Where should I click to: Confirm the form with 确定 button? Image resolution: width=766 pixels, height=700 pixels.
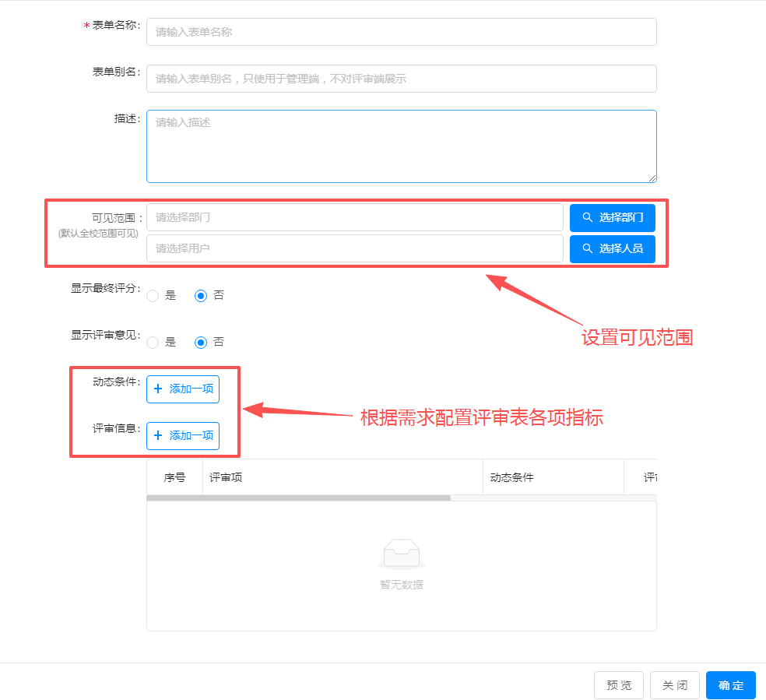(x=730, y=685)
